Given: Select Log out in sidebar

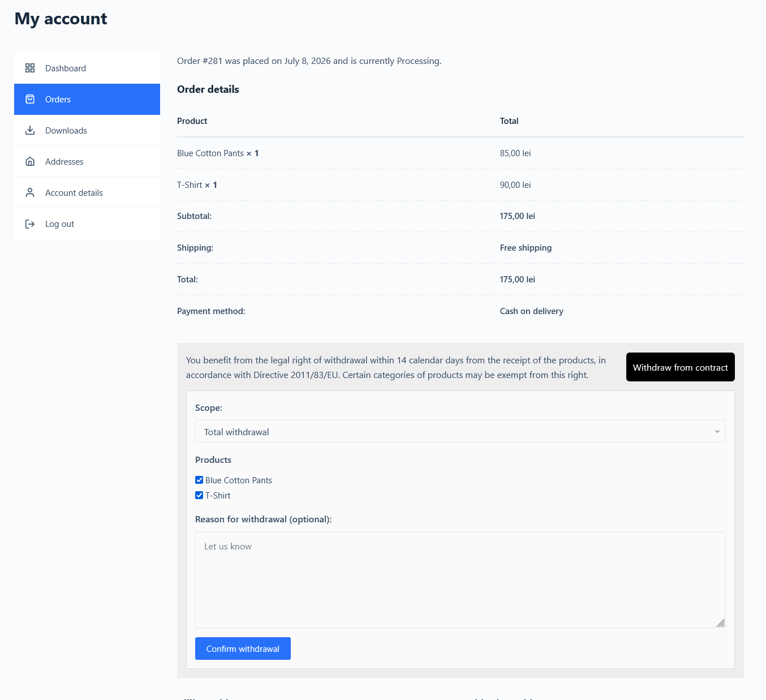Looking at the screenshot, I should pyautogui.click(x=87, y=224).
